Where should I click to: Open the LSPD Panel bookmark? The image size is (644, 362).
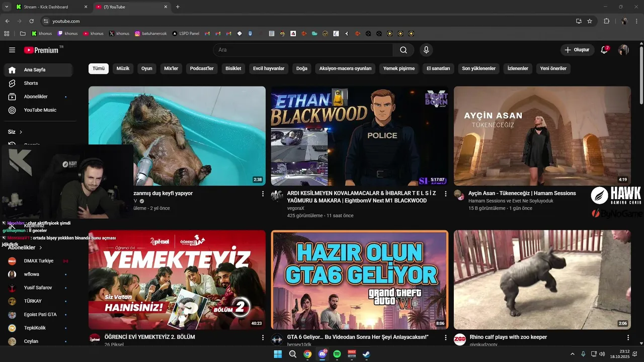click(186, 34)
